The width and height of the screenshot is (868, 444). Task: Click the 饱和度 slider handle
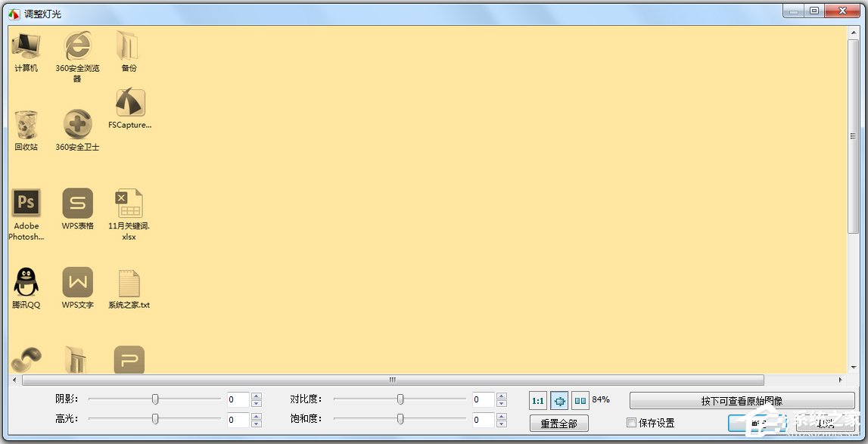point(400,419)
